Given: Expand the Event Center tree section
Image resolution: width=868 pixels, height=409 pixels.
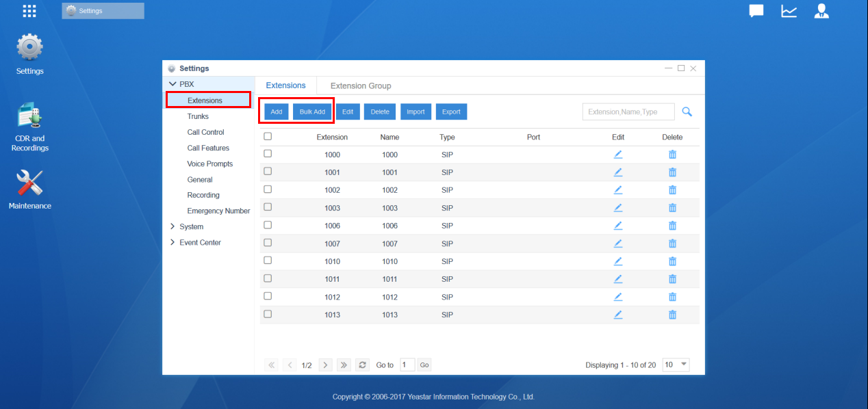Looking at the screenshot, I should tap(173, 242).
